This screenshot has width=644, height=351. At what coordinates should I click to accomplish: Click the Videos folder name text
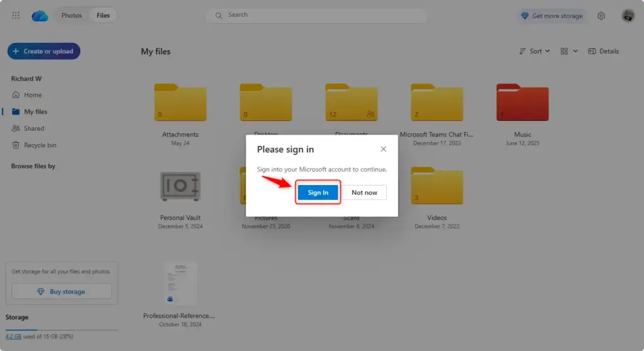click(436, 218)
